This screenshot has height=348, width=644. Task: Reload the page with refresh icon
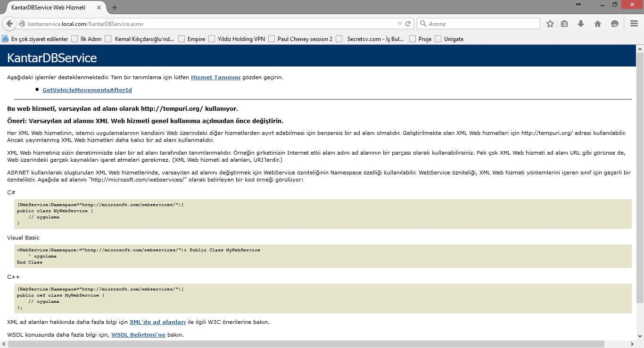pos(408,24)
